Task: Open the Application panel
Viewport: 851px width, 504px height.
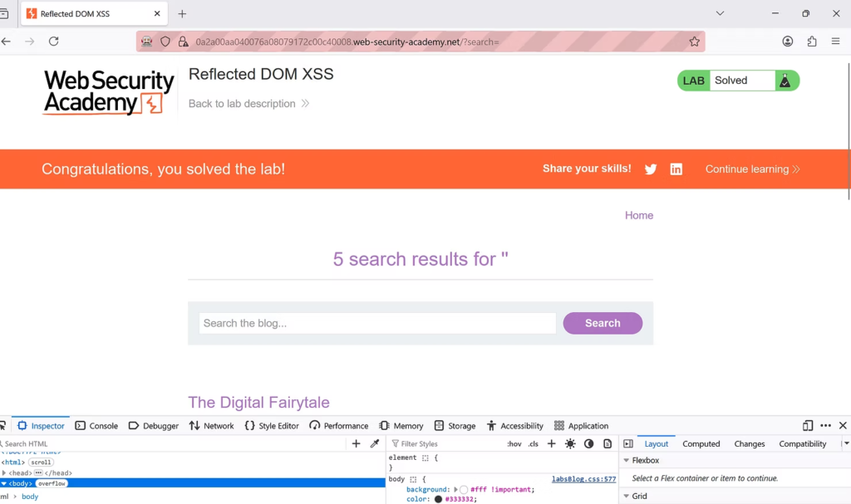Action: coord(581,426)
